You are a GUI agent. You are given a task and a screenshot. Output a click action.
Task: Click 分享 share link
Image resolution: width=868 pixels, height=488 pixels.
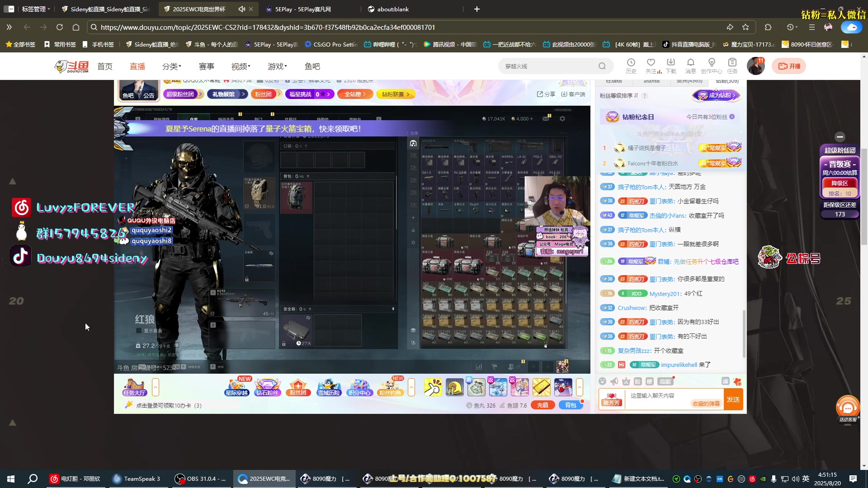click(546, 94)
